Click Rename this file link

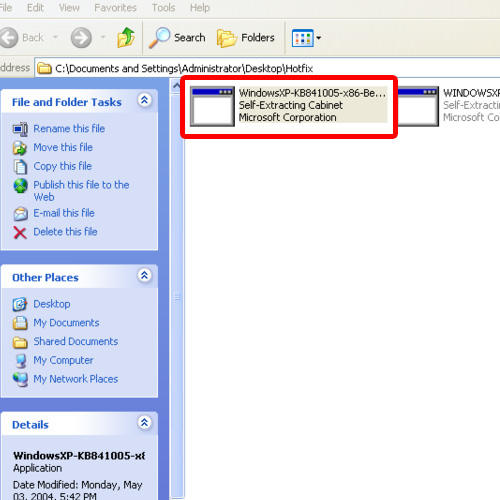pyautogui.click(x=69, y=129)
